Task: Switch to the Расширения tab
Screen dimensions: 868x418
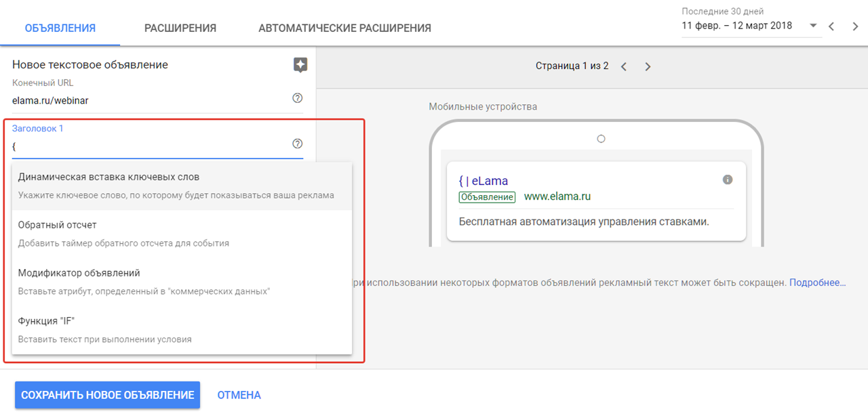Action: tap(180, 28)
